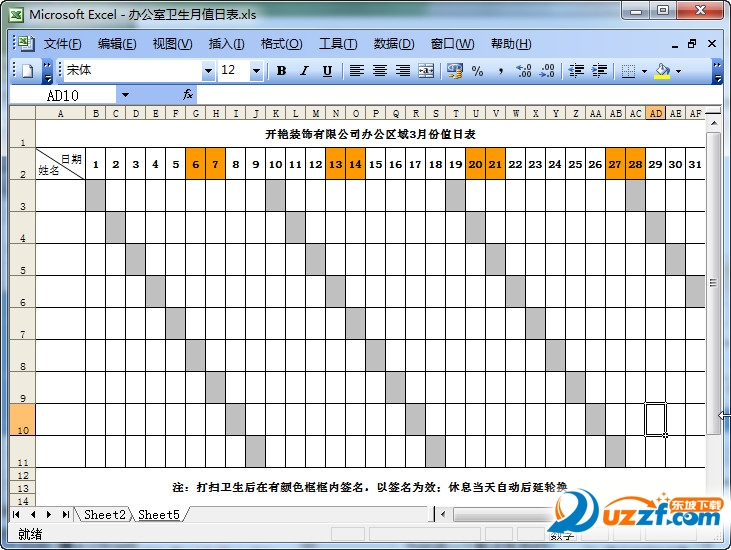The height and width of the screenshot is (550, 731).
Task: Toggle Bold formatting
Action: tap(281, 71)
